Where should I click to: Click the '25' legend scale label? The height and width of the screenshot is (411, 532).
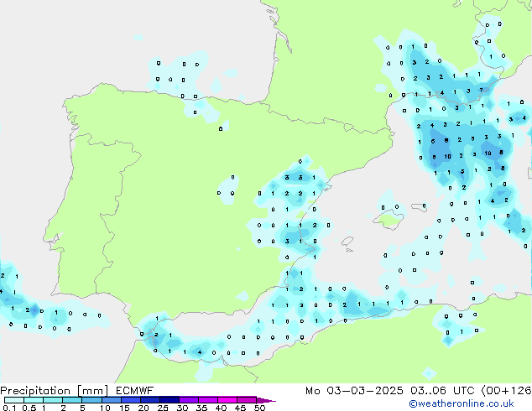tap(163, 408)
